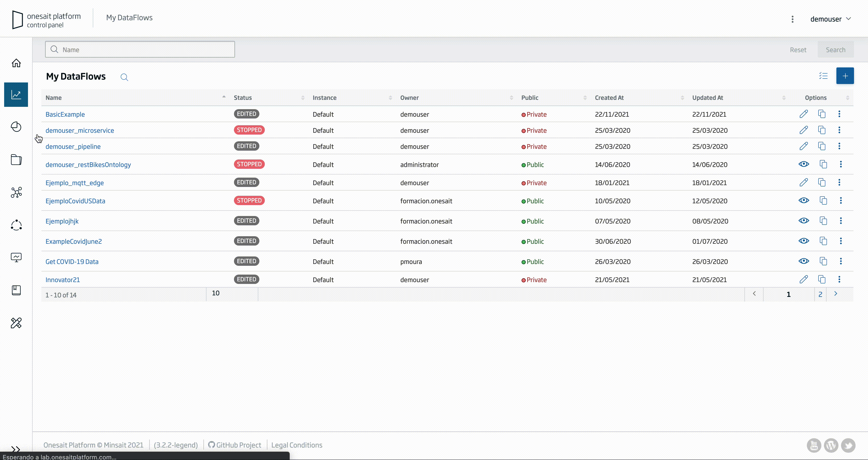
Task: Click the network nodes sidebar icon
Action: pos(16,192)
